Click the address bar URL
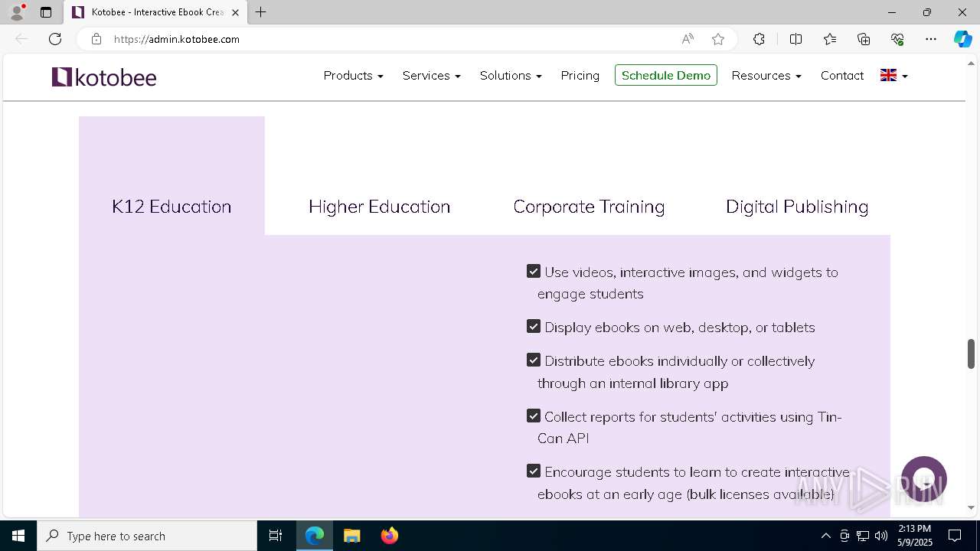Screen dimensions: 980x551 tap(177, 39)
